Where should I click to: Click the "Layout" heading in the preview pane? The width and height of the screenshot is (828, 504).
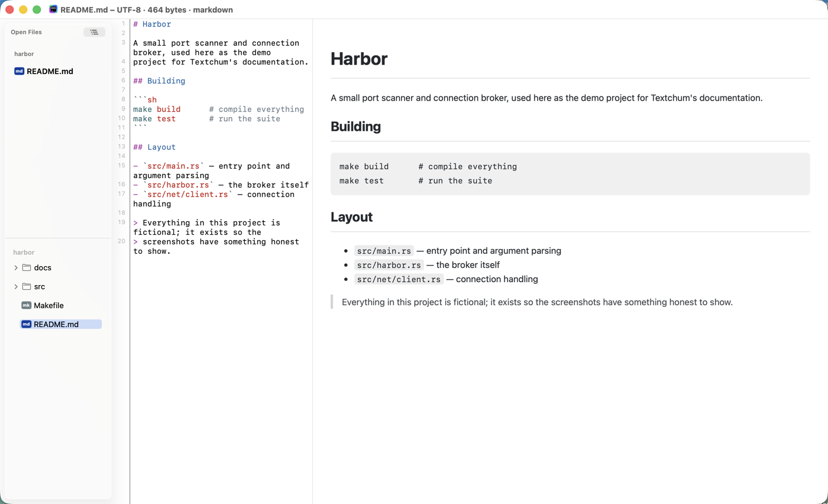pos(351,217)
